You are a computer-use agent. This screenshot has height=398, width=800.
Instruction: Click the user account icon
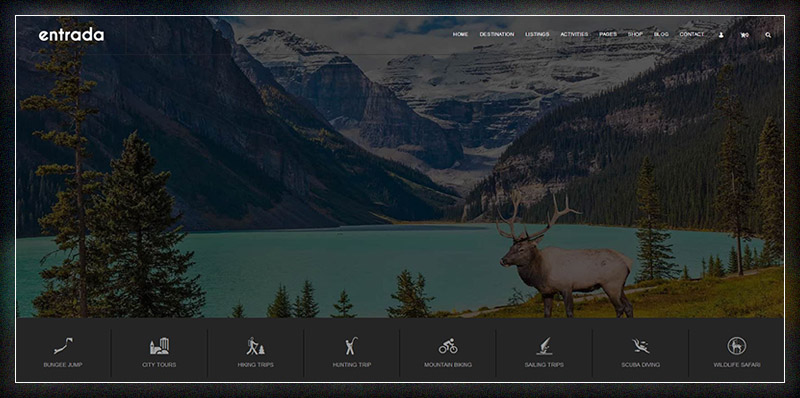click(721, 35)
